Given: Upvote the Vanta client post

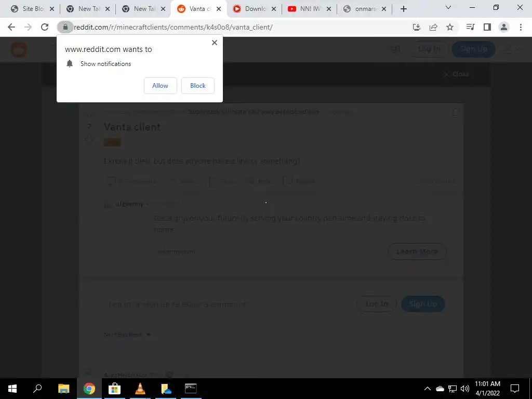Looking at the screenshot, I should (89, 113).
